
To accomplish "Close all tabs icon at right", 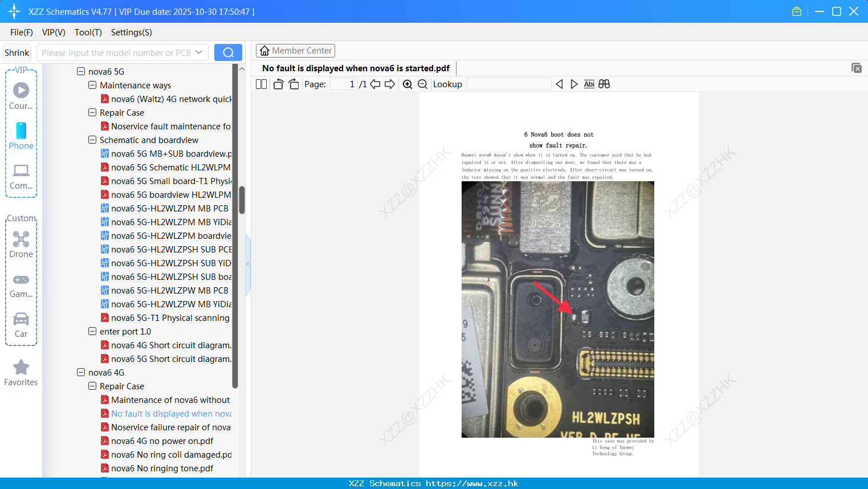I will tap(856, 68).
